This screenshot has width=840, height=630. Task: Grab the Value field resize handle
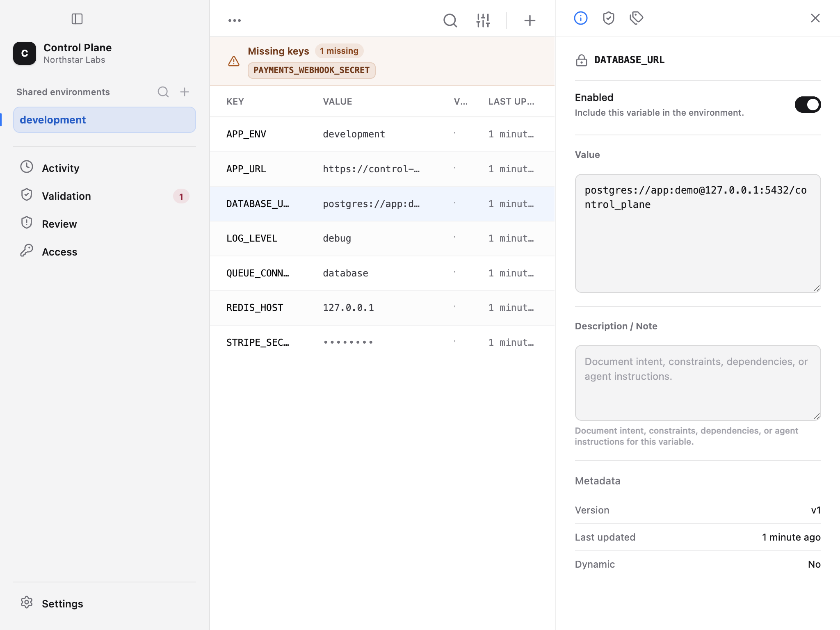pyautogui.click(x=816, y=288)
